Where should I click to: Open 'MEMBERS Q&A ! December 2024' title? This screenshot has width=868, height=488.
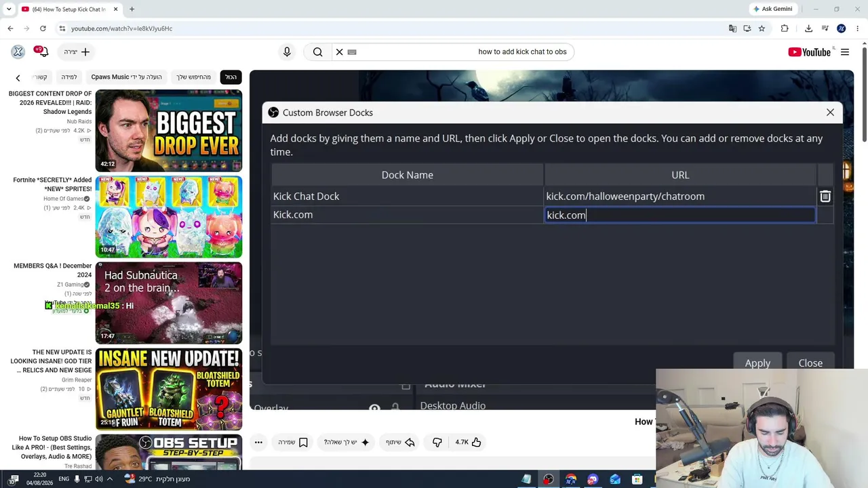pyautogui.click(x=53, y=270)
